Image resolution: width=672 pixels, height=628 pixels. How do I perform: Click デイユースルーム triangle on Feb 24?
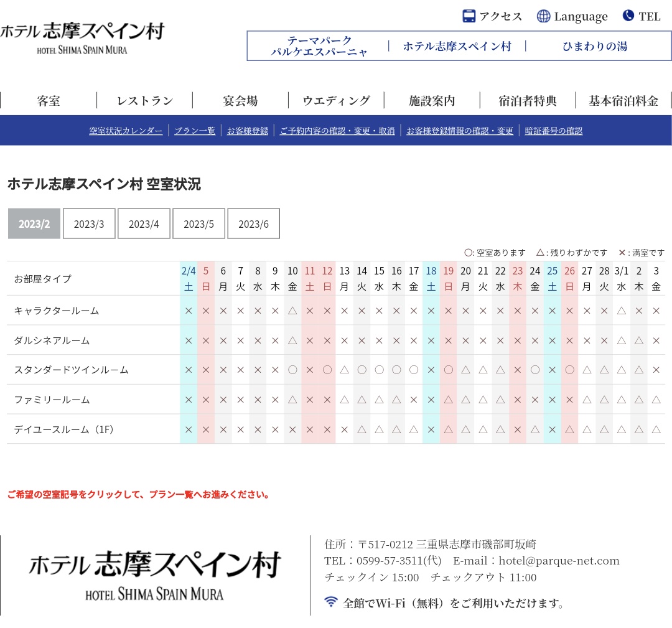coord(535,429)
